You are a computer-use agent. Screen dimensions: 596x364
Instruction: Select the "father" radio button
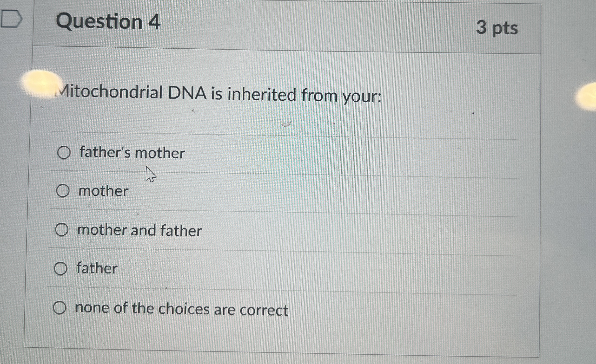61,269
